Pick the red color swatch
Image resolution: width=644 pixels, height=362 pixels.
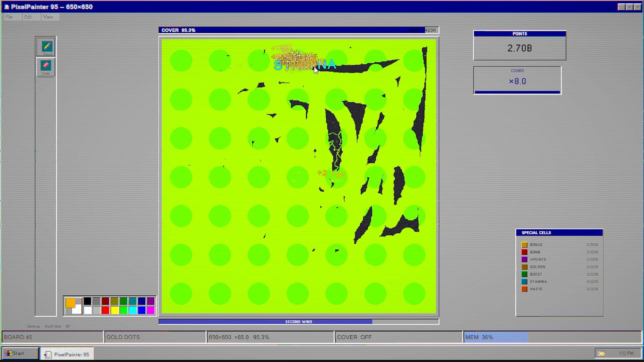[x=105, y=310]
